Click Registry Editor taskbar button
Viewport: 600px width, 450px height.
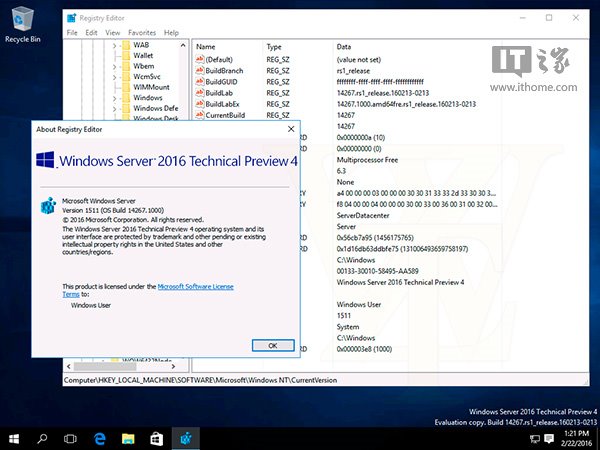[x=186, y=439]
